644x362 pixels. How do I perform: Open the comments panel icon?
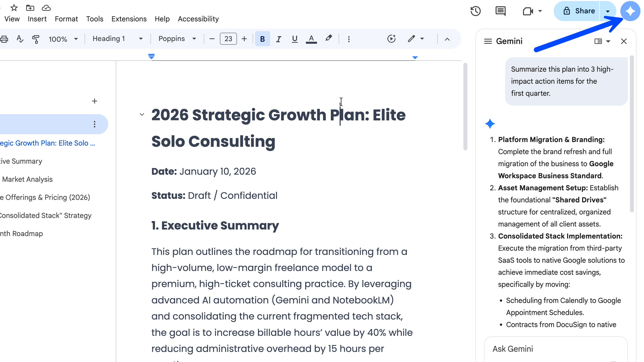[500, 11]
